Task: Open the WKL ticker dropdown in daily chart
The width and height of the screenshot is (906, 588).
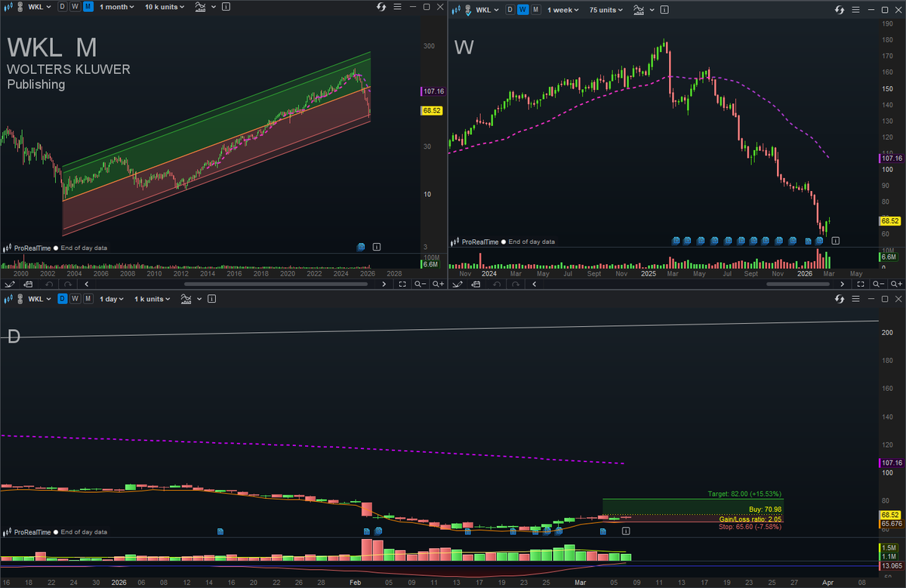Action: (x=40, y=299)
